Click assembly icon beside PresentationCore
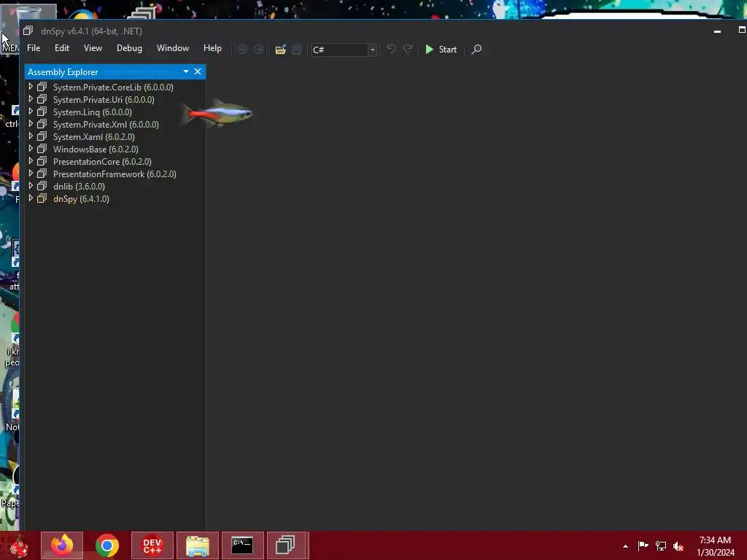 [42, 161]
